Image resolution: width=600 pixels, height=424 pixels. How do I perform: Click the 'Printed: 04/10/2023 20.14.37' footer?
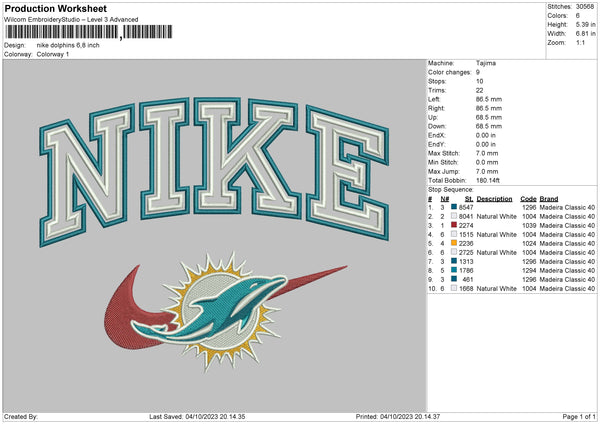398,417
